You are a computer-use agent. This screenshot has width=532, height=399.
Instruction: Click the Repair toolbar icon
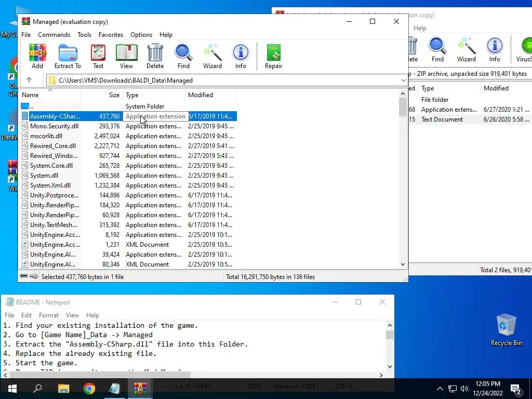(x=273, y=56)
